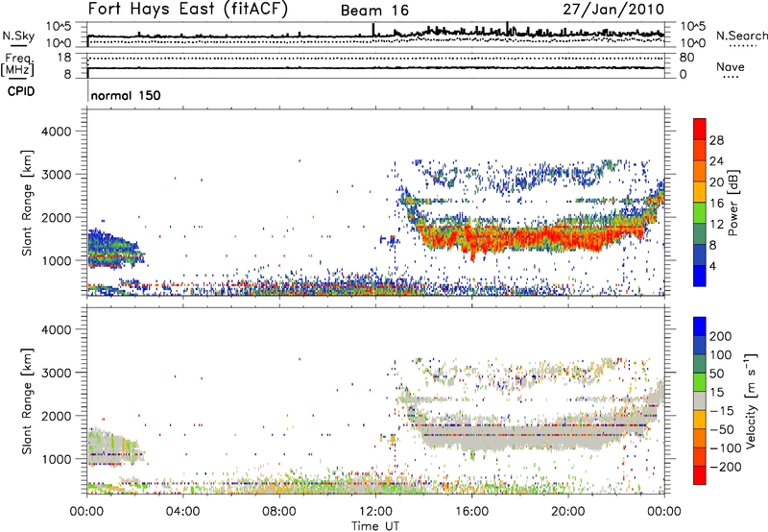This screenshot has height=532, width=768.
Task: Select the "Beam 16" header text
Action: click(x=374, y=11)
